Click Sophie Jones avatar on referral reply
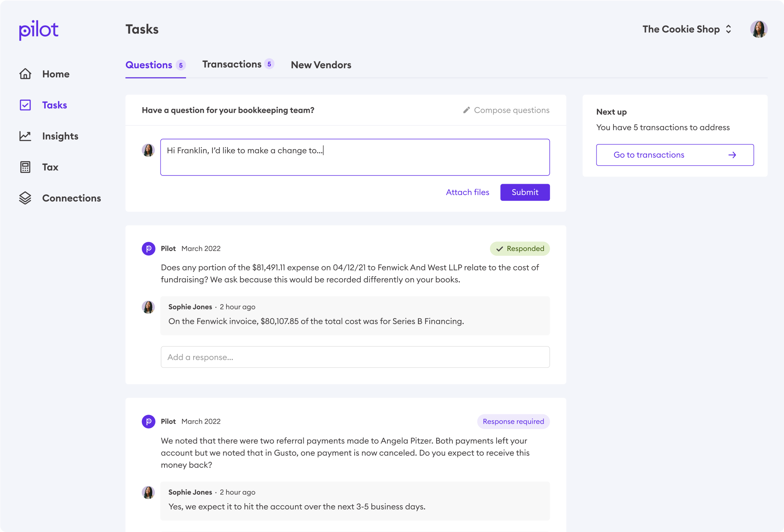The height and width of the screenshot is (532, 784). pyautogui.click(x=148, y=492)
